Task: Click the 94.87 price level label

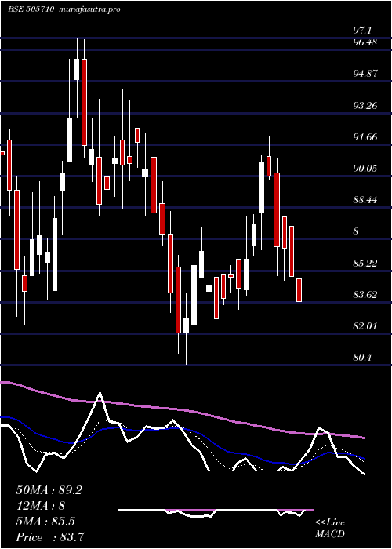Action: [x=365, y=74]
